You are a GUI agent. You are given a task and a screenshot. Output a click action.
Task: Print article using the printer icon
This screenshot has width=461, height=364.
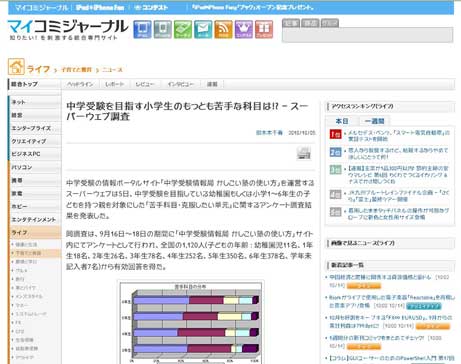point(304,153)
